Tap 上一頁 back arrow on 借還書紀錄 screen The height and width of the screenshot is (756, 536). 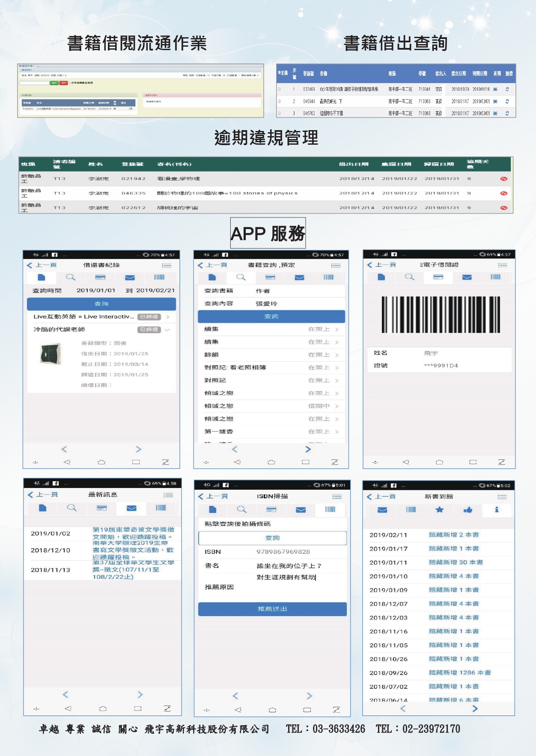(42, 265)
